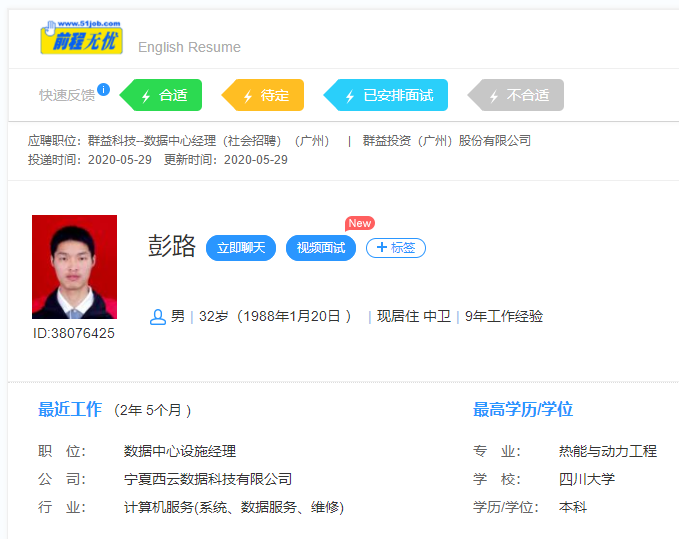Click 宁夏西云数据科技有限公司 company name

click(208, 479)
